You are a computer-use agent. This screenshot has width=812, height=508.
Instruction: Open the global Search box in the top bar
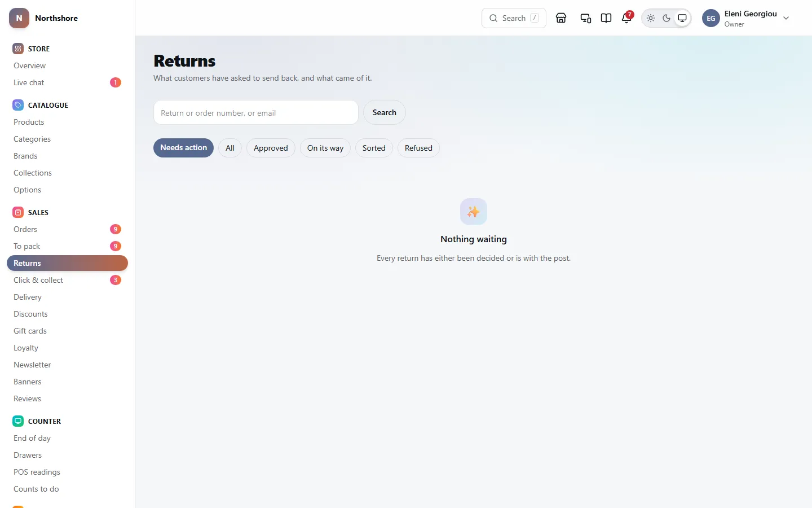tap(514, 18)
